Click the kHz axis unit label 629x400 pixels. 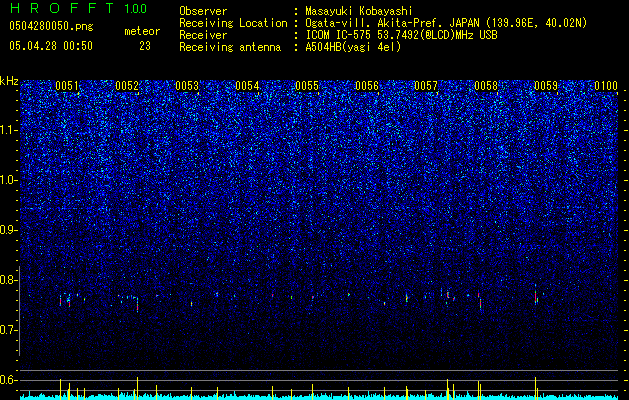(9, 81)
